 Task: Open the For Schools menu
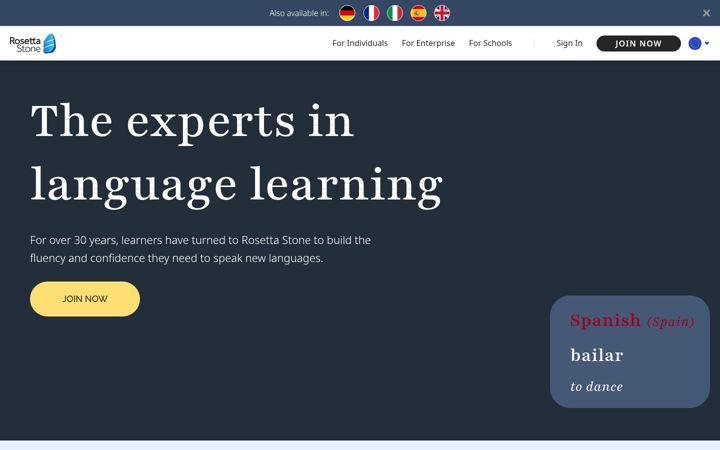click(x=490, y=43)
